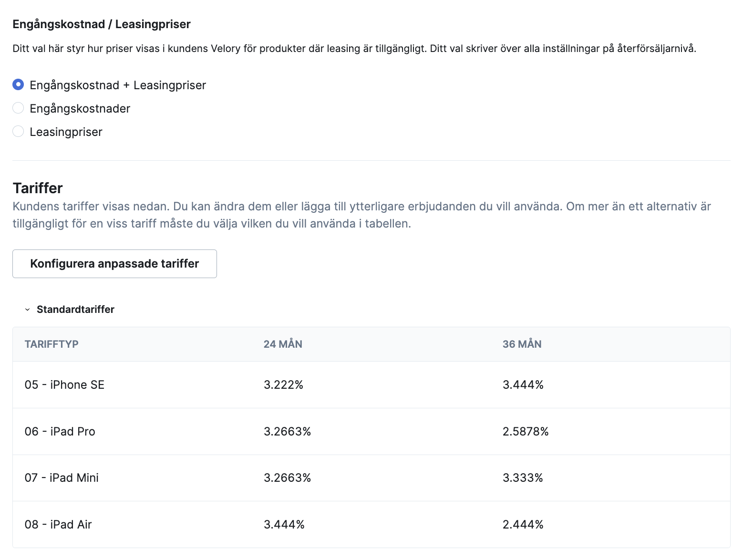Click the TARIFFTYP column header
Viewport: 743px width, 560px height.
[52, 344]
